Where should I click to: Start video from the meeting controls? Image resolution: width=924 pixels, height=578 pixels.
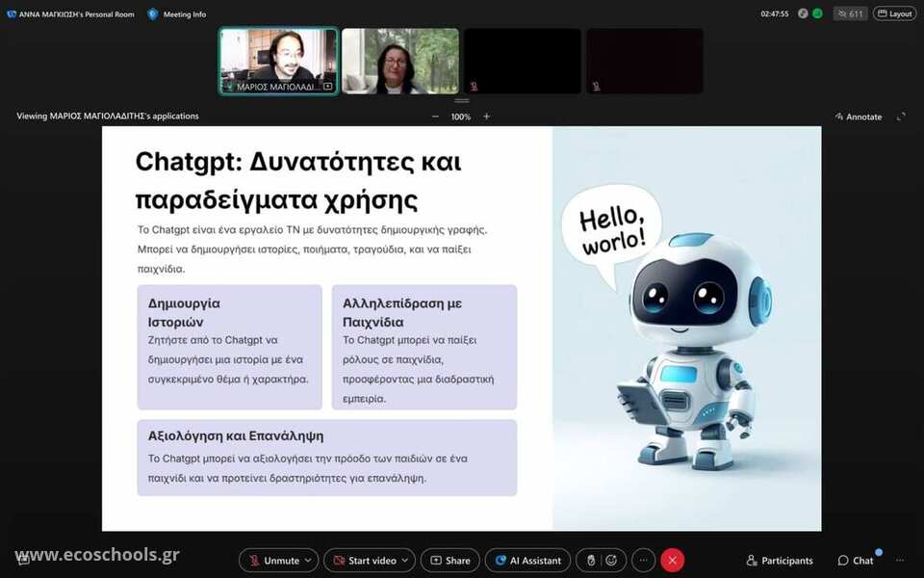[x=364, y=561]
